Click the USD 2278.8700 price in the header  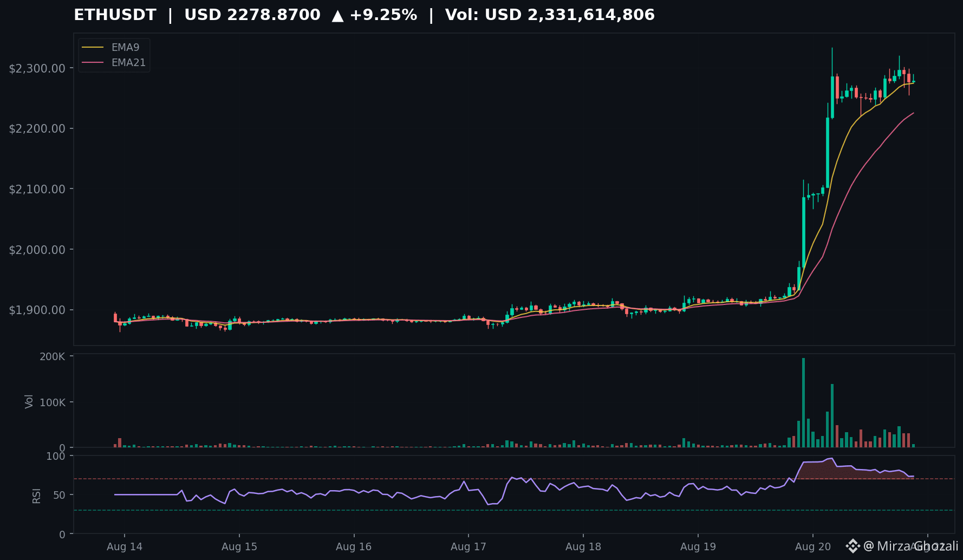pos(252,15)
